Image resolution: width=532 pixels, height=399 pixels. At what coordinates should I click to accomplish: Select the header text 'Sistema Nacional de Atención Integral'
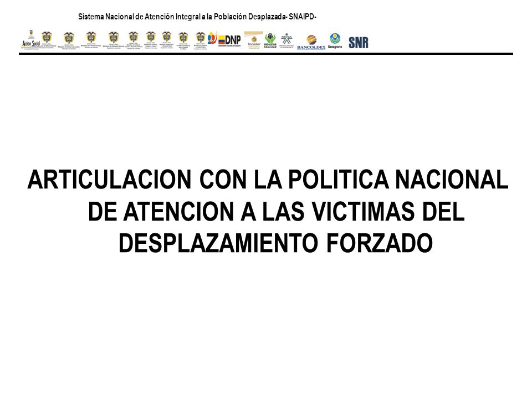[x=140, y=17]
